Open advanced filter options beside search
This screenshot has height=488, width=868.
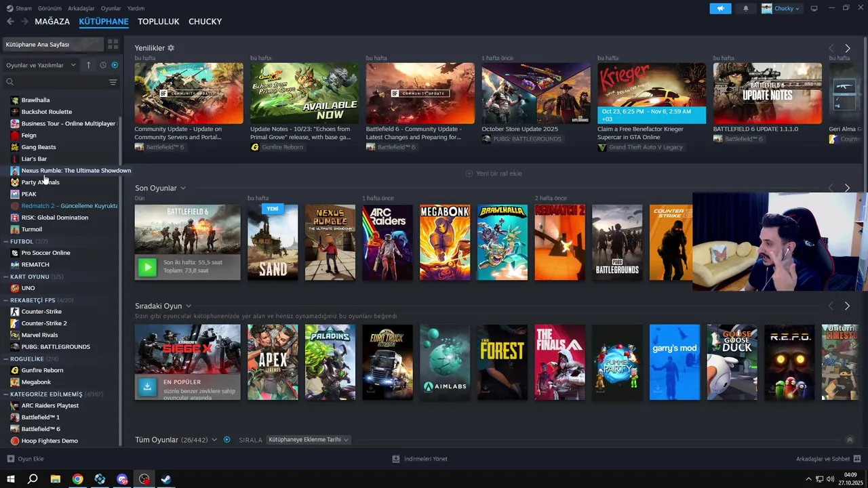(x=113, y=82)
